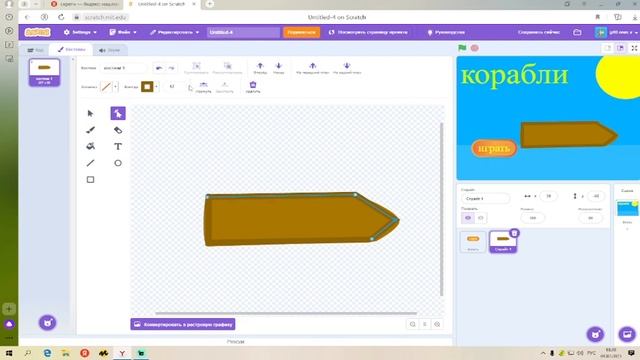Viewport: 640px width, 360px height.
Task: Delete the selected ship sprite
Action: pyautogui.click(x=514, y=233)
